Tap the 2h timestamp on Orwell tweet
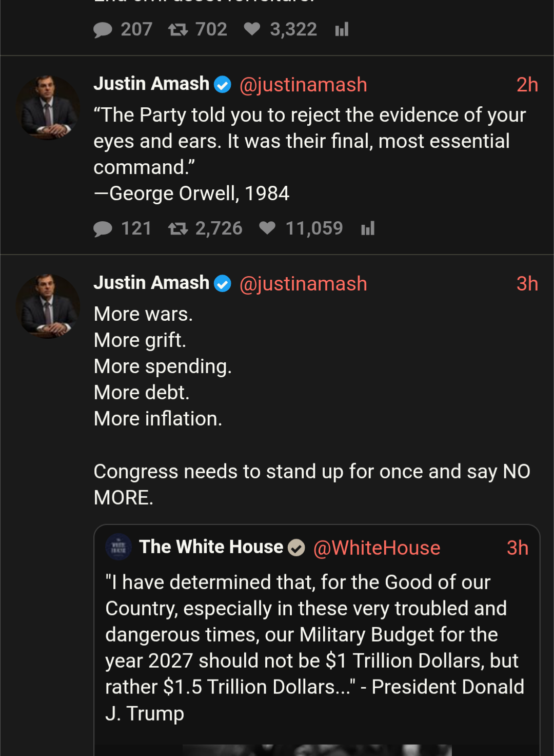 click(527, 85)
